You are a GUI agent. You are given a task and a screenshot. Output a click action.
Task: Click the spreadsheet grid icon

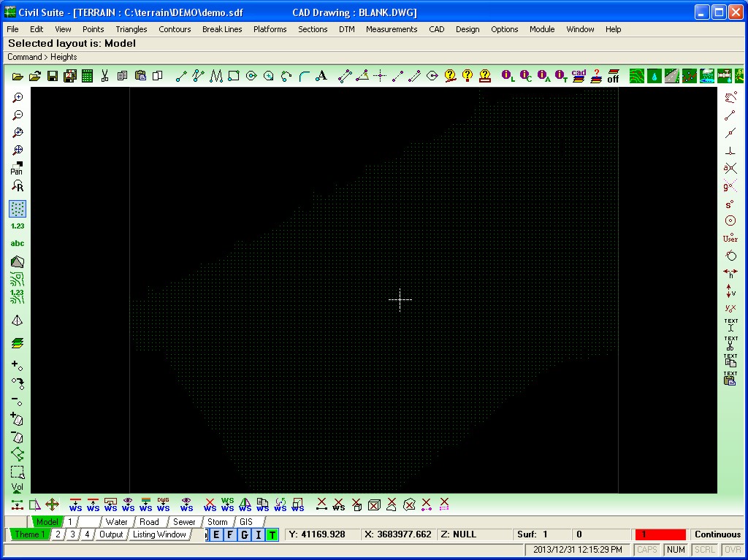pos(88,77)
